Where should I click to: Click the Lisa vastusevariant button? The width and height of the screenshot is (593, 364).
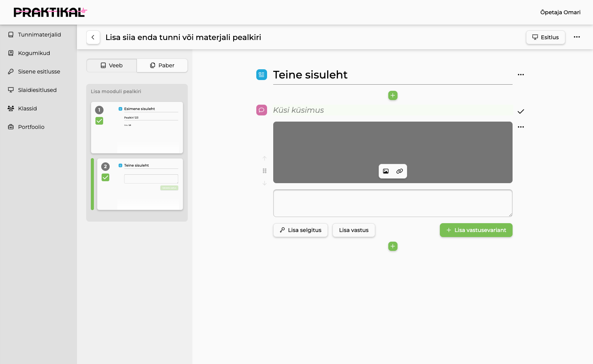[x=476, y=230]
